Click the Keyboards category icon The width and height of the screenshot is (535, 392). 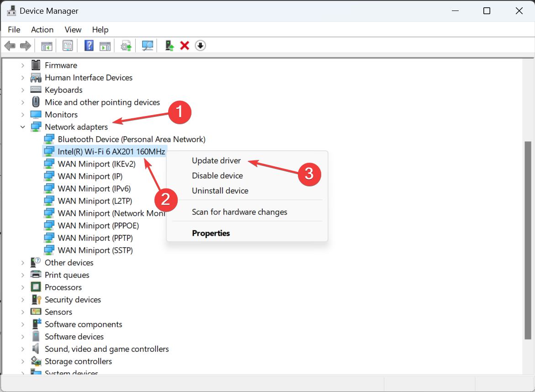[x=36, y=90]
